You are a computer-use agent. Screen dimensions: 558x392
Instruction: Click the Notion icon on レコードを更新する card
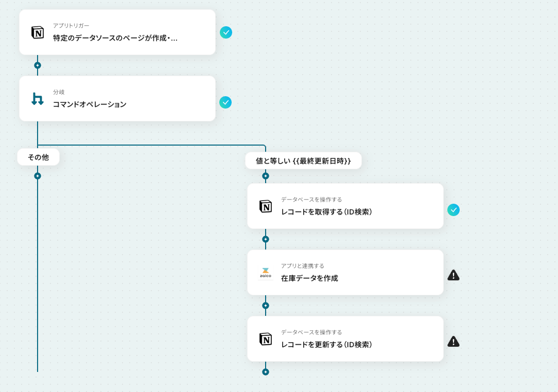[x=266, y=339]
